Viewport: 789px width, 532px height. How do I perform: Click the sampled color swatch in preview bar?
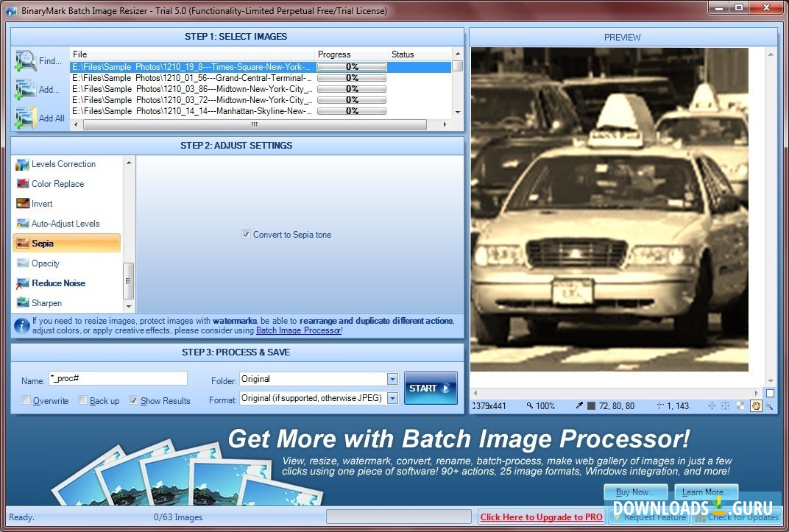click(591, 405)
